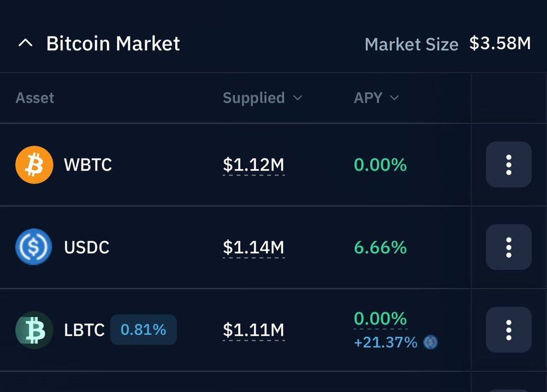
Task: Click the rewards token icon beside +21.37%
Action: point(430,342)
